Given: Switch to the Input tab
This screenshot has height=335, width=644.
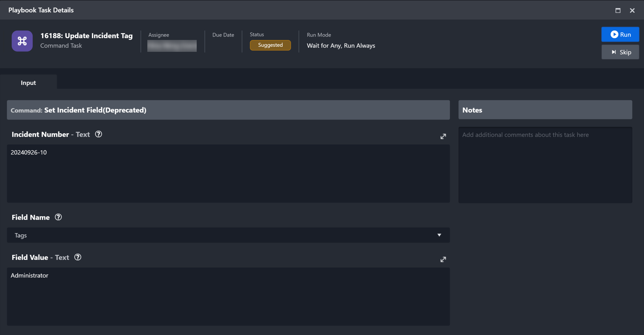Looking at the screenshot, I should coord(28,83).
